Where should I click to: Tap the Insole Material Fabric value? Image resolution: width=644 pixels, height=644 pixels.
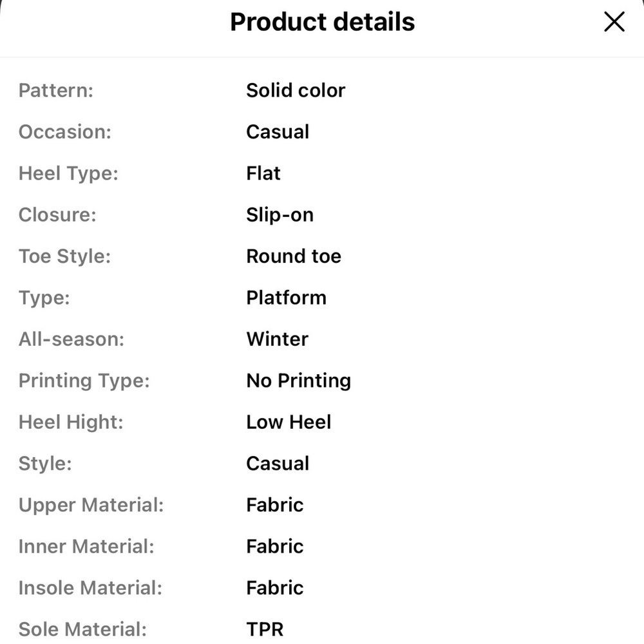tap(275, 588)
